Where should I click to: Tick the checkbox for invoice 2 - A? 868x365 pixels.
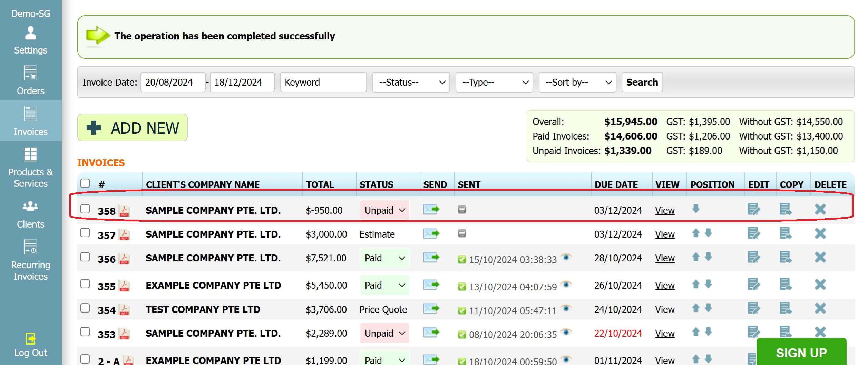85,359
